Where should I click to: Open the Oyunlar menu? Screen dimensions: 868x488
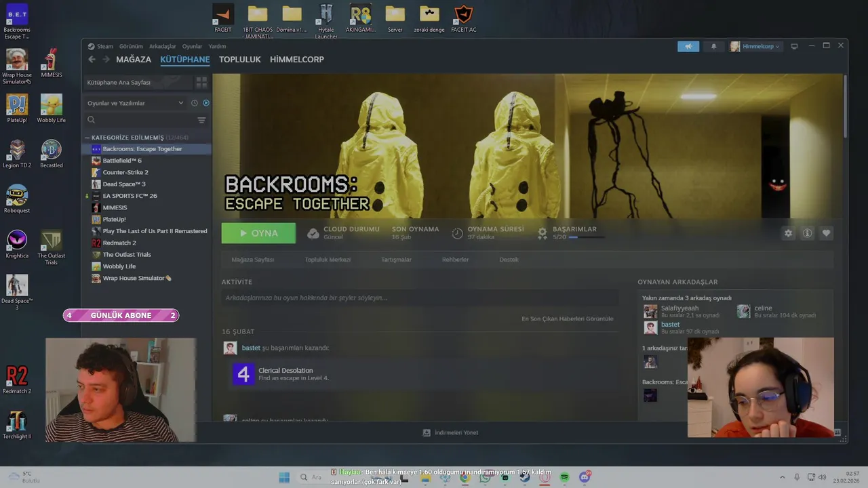pos(193,46)
